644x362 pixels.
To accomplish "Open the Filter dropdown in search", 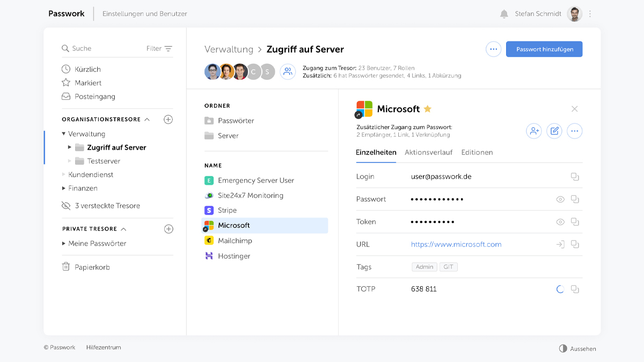I will (x=159, y=49).
